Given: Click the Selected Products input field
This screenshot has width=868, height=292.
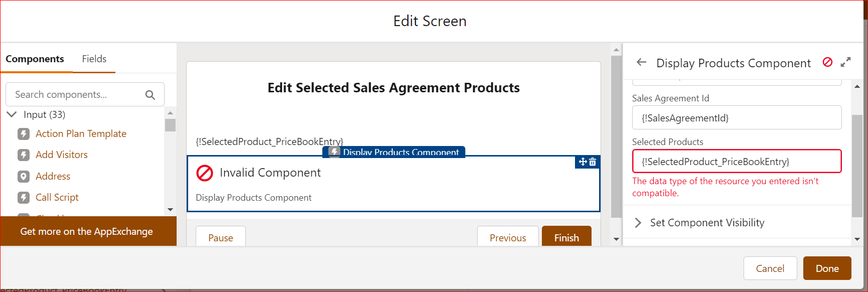Looking at the screenshot, I should (x=736, y=162).
